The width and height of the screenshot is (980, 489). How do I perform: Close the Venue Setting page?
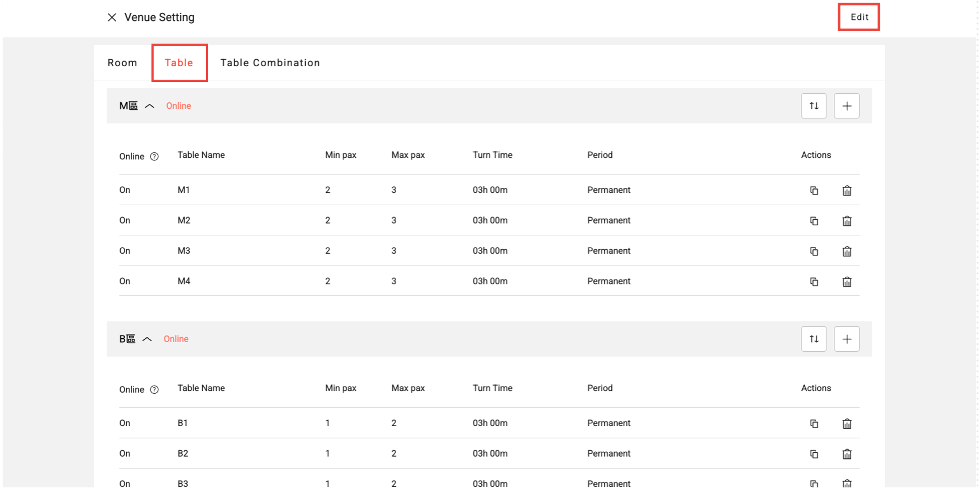(x=112, y=17)
